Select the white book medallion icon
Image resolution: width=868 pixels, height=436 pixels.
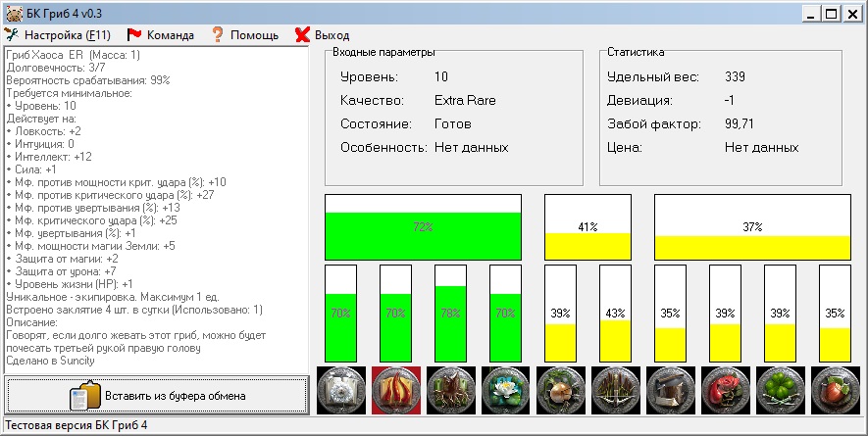340,390
